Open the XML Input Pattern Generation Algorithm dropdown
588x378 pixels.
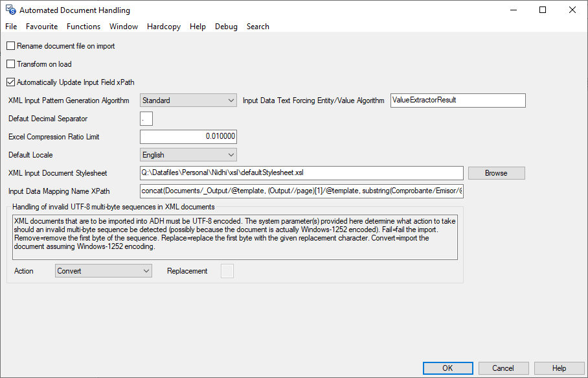tap(231, 100)
